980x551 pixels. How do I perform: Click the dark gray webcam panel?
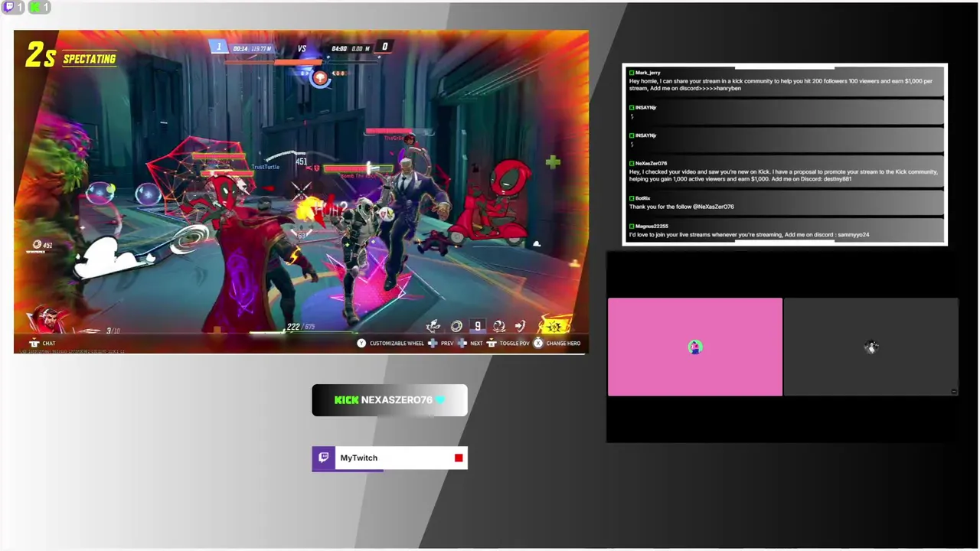coord(871,347)
